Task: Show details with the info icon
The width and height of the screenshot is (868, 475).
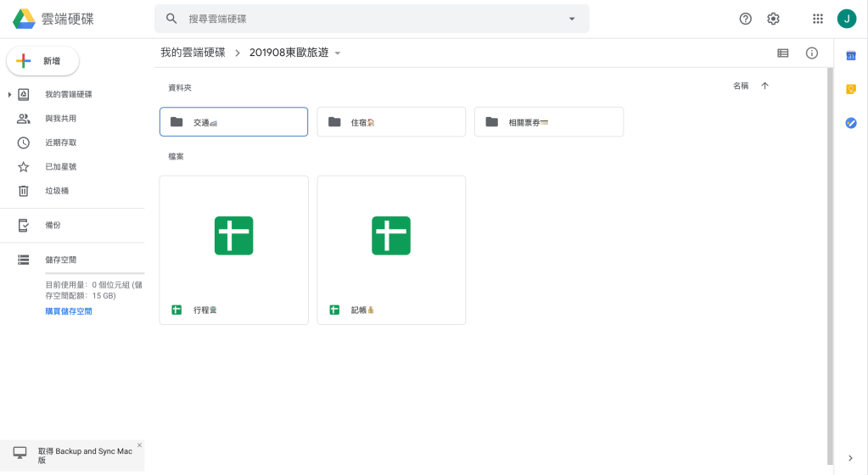Action: (812, 53)
